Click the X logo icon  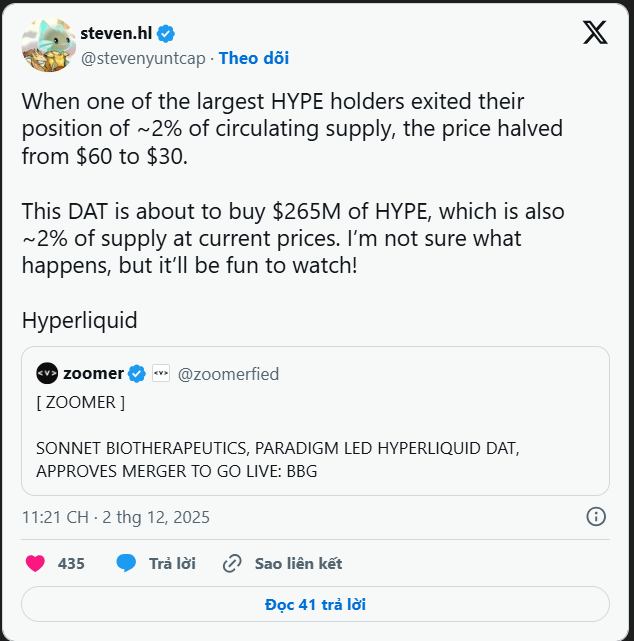click(595, 33)
